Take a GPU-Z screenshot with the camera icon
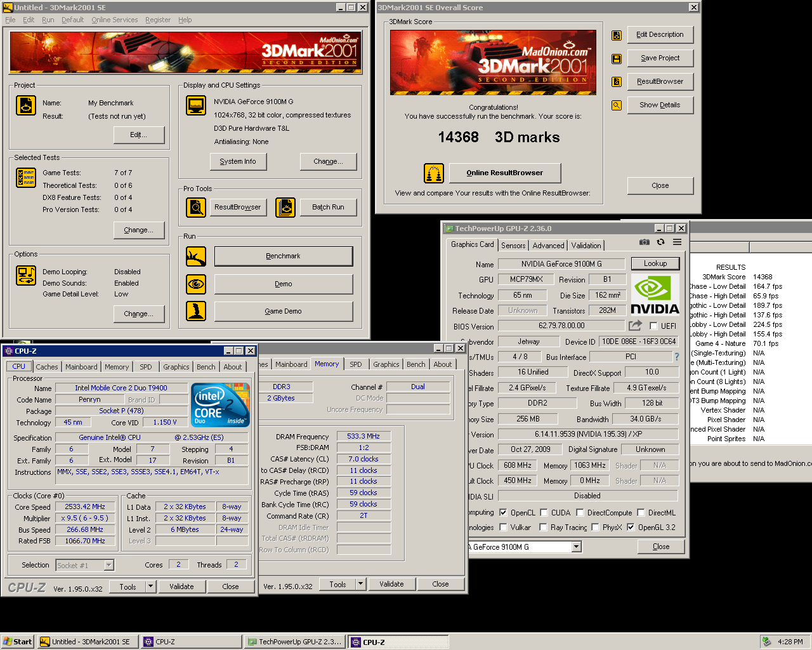812x650 pixels. (644, 242)
